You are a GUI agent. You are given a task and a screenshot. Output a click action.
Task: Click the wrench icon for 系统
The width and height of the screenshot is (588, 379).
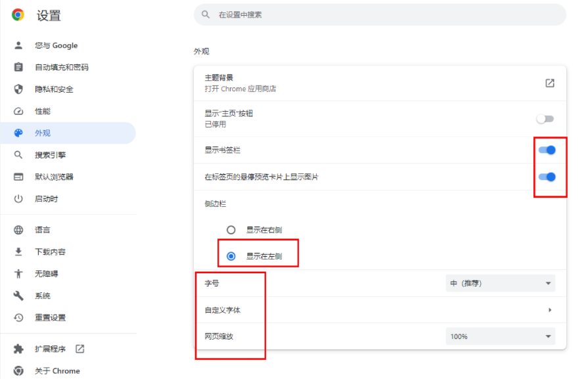click(18, 296)
